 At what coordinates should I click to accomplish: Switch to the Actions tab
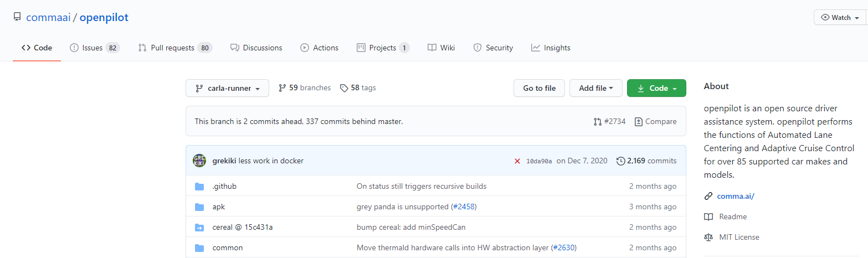[319, 48]
